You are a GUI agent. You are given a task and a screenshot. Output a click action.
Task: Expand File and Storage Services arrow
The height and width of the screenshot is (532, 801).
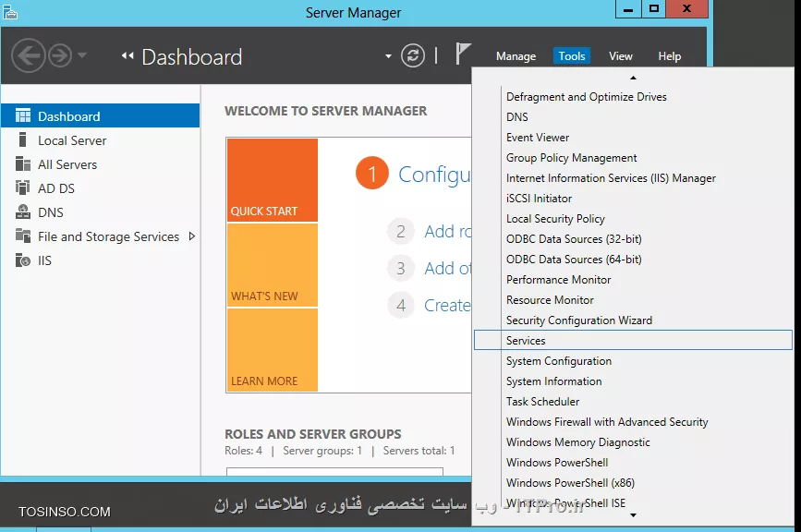tap(192, 236)
